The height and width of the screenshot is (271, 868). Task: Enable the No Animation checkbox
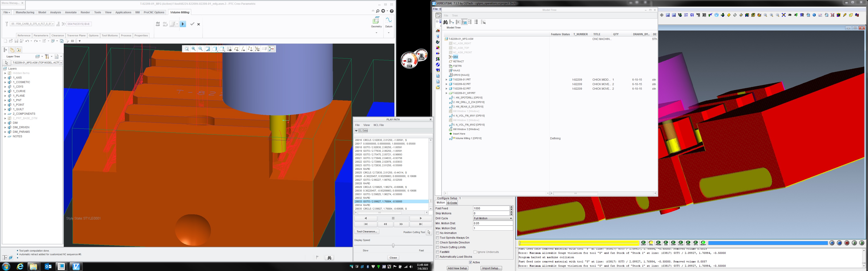coord(438,233)
